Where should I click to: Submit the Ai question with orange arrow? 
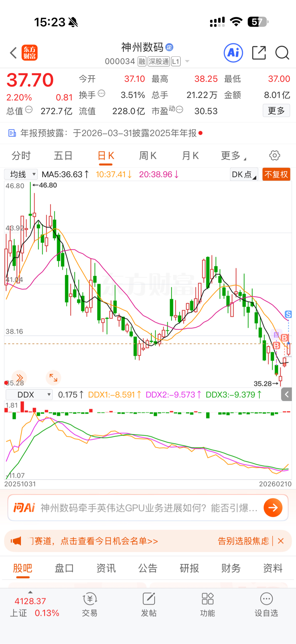(x=273, y=508)
